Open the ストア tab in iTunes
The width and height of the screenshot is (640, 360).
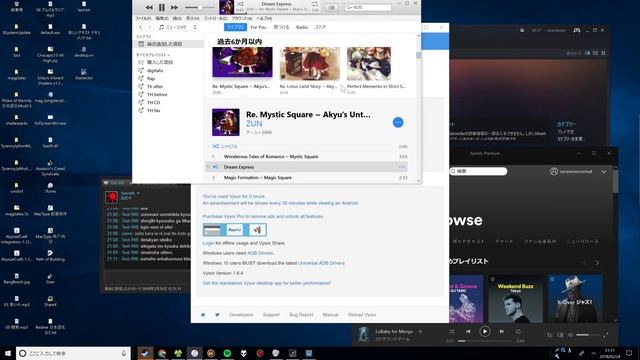click(320, 27)
